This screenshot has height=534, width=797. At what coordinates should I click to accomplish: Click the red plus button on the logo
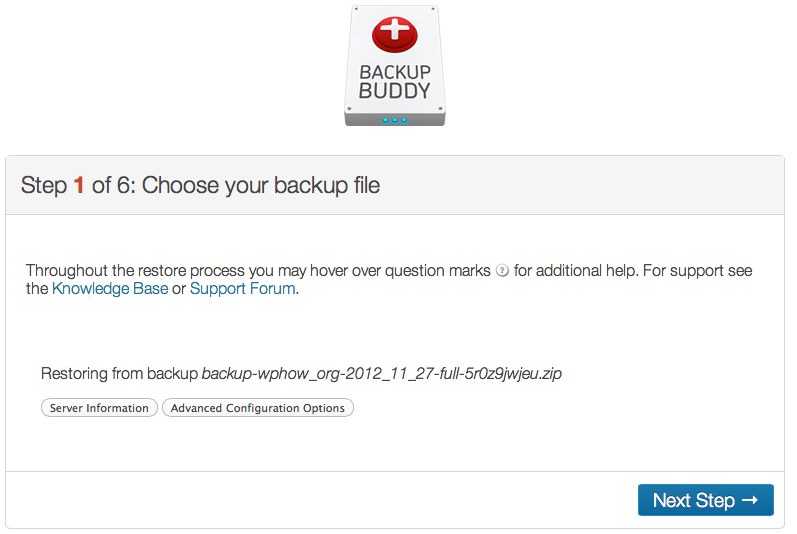(x=395, y=34)
